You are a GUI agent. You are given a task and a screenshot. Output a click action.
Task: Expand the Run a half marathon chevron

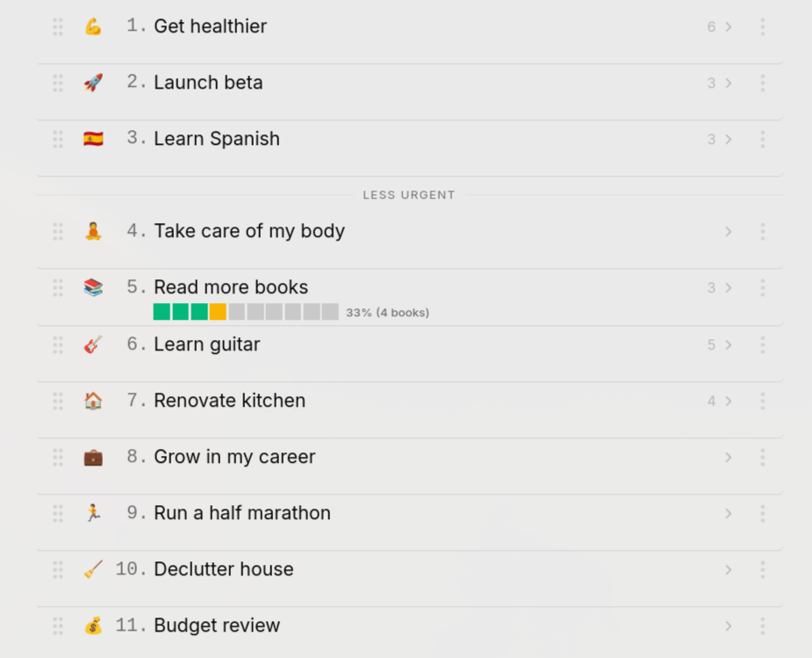[729, 514]
